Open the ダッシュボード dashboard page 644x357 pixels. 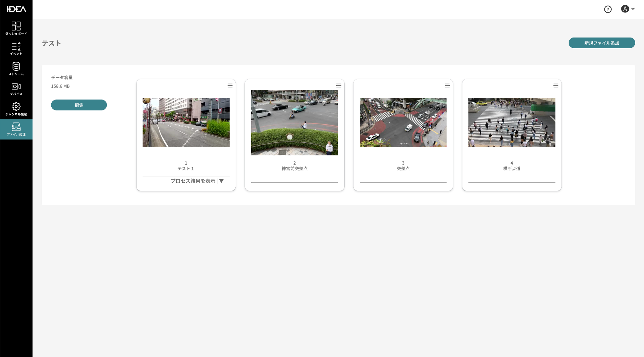pyautogui.click(x=16, y=28)
